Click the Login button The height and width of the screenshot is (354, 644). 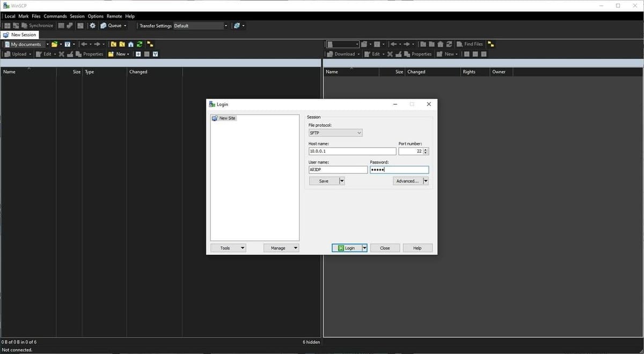347,248
